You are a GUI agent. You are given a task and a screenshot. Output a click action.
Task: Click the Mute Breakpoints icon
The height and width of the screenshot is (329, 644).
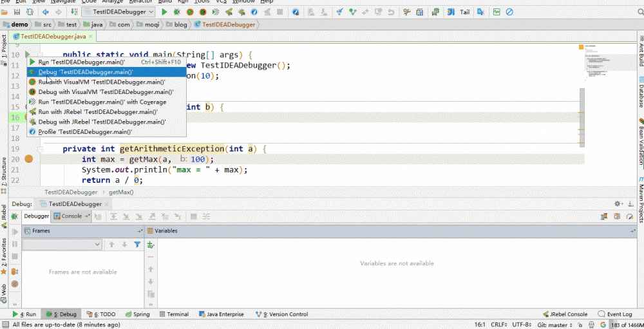pos(15,283)
